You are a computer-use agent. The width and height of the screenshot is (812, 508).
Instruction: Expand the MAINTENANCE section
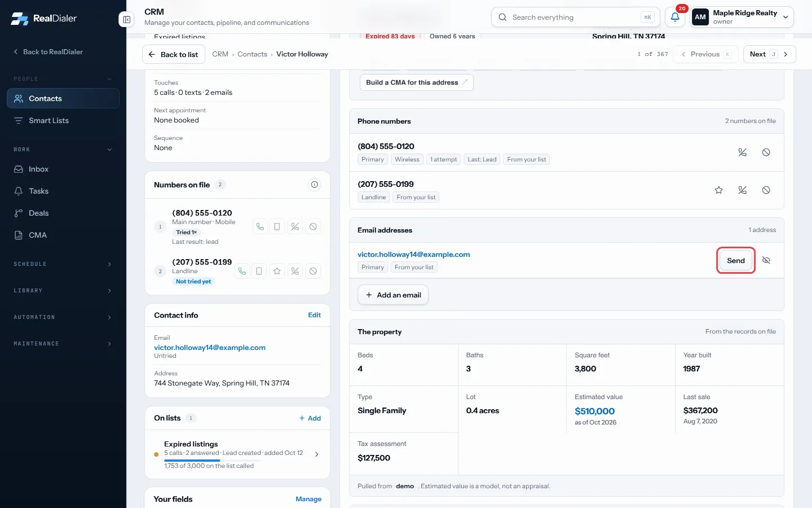(63, 344)
